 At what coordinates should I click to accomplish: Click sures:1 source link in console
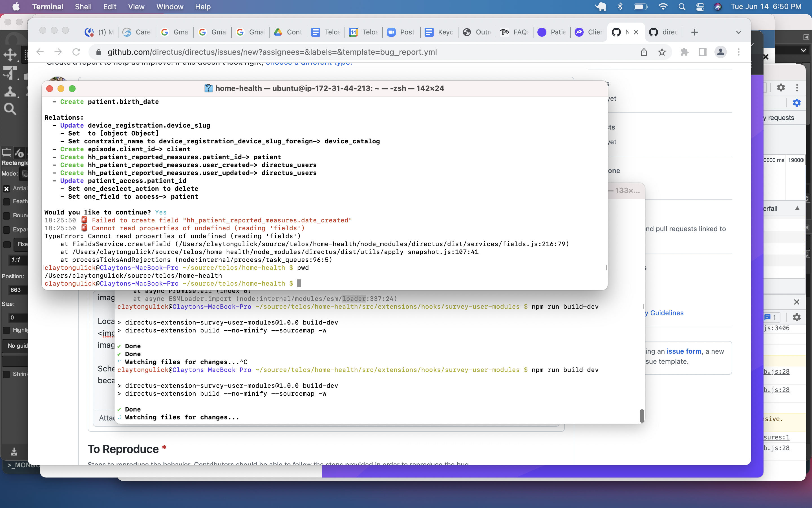click(x=776, y=437)
